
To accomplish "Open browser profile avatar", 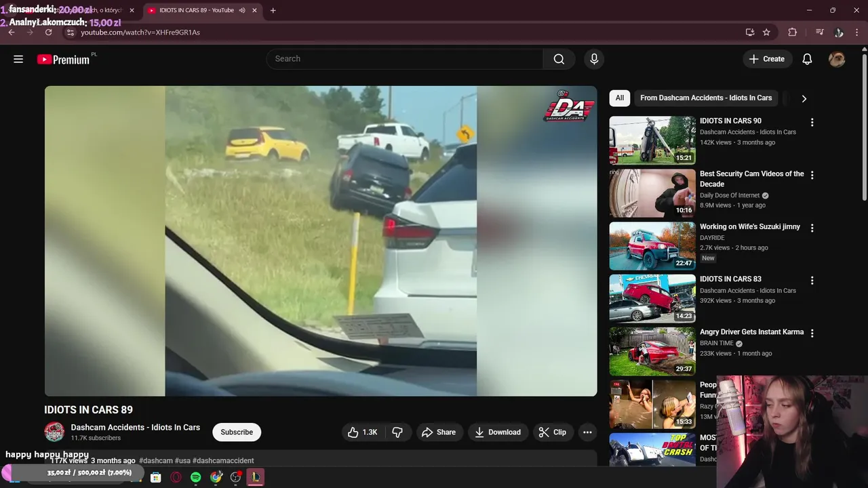I will click(x=839, y=32).
